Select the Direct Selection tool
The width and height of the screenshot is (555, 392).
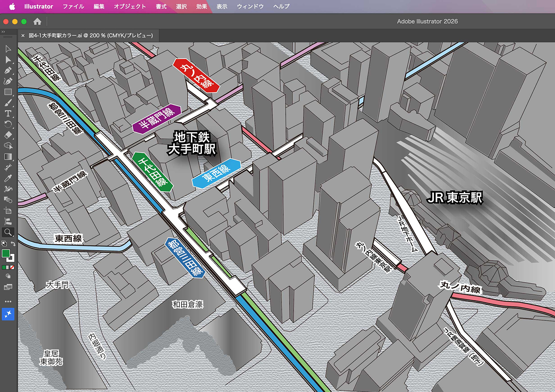[8, 60]
